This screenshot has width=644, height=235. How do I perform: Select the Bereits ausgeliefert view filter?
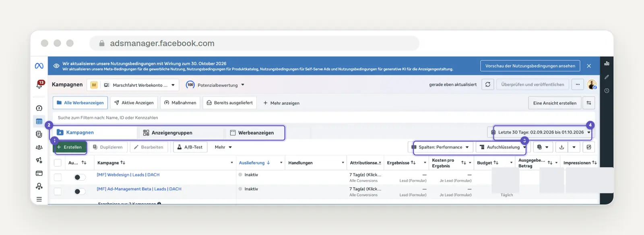pos(230,103)
